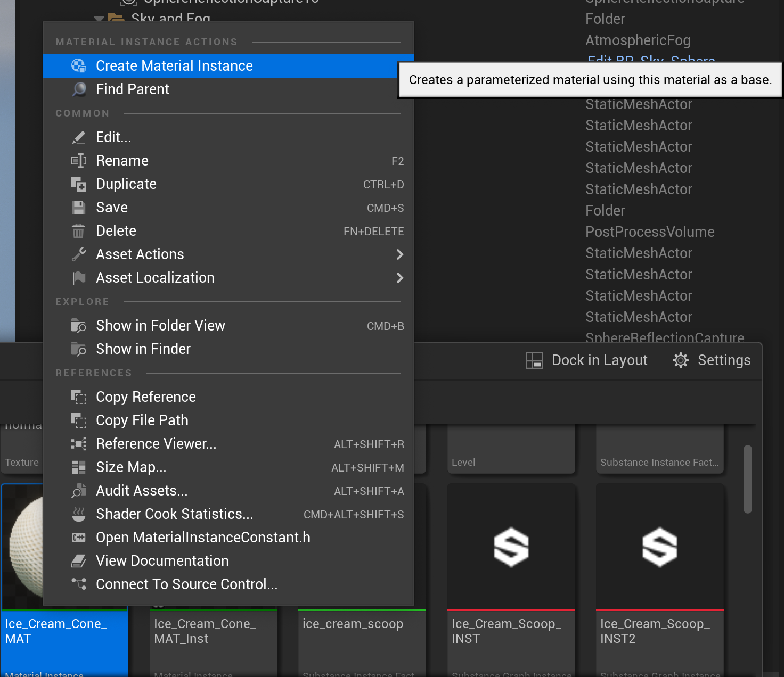Select Show in Folder View
Screen dimensions: 784x677
(160, 326)
